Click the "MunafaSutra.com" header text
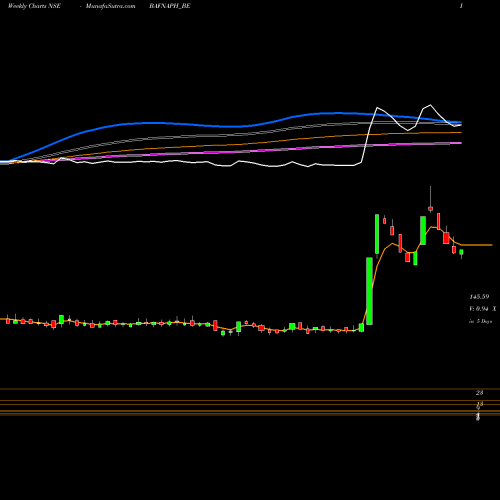This screenshot has height=500, width=500. click(111, 6)
